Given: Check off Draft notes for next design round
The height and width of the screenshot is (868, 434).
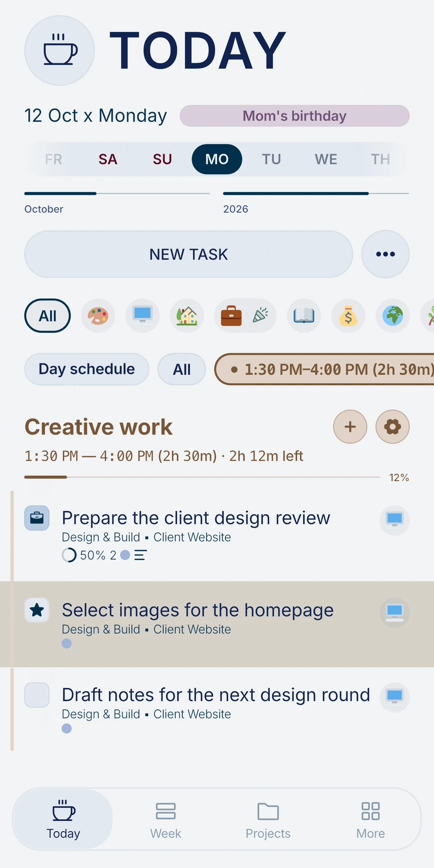Looking at the screenshot, I should coord(37,695).
